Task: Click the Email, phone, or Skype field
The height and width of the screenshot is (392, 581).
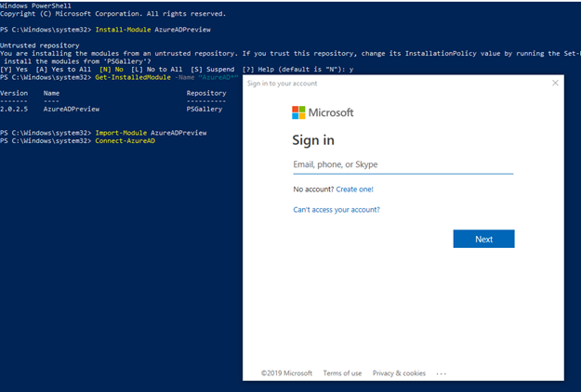Action: (403, 164)
